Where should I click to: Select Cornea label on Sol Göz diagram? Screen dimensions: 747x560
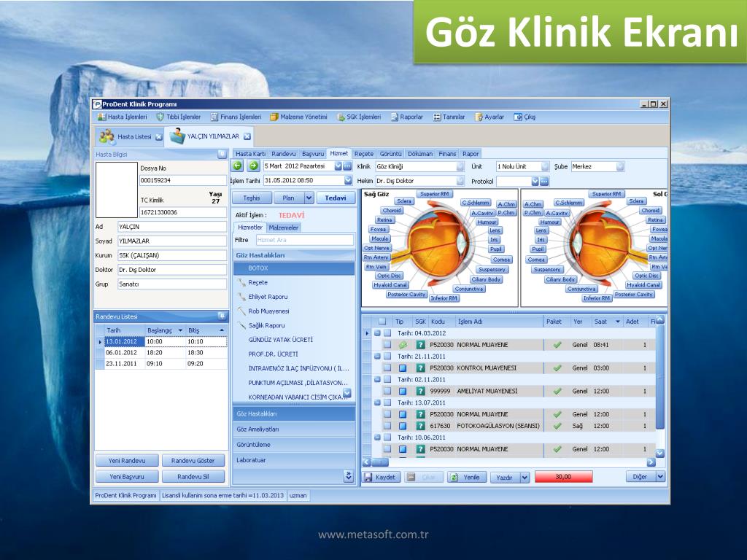(x=536, y=260)
